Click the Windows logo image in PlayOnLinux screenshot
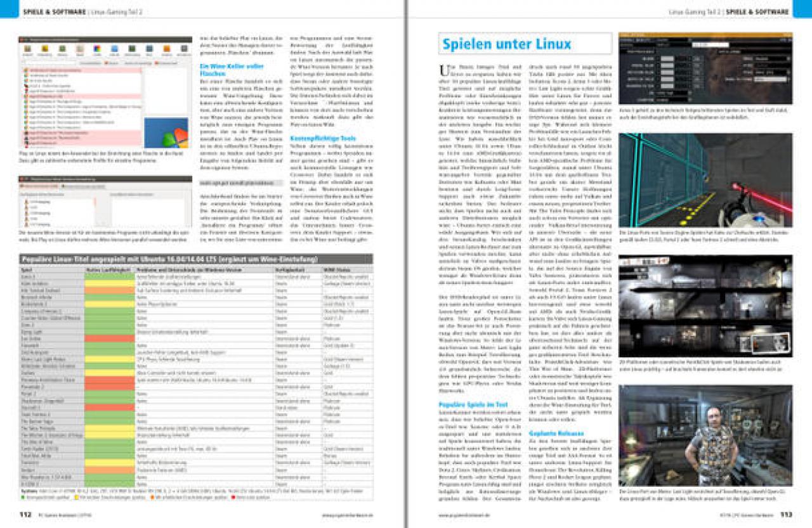Viewport: 812px width, 528px height. (166, 131)
